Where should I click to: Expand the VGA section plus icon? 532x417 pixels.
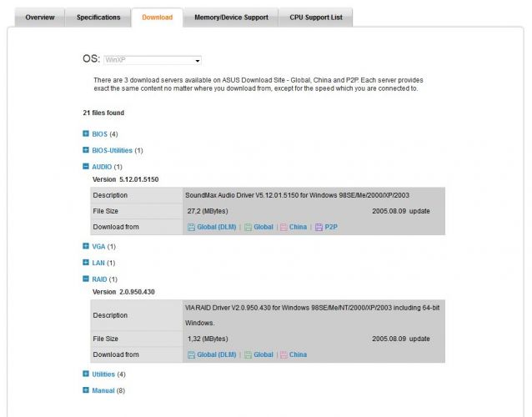pyautogui.click(x=86, y=246)
